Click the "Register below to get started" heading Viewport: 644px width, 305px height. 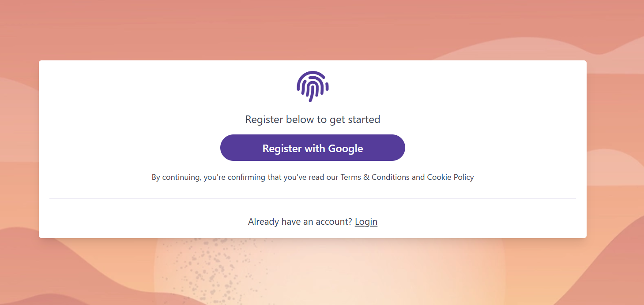313,119
